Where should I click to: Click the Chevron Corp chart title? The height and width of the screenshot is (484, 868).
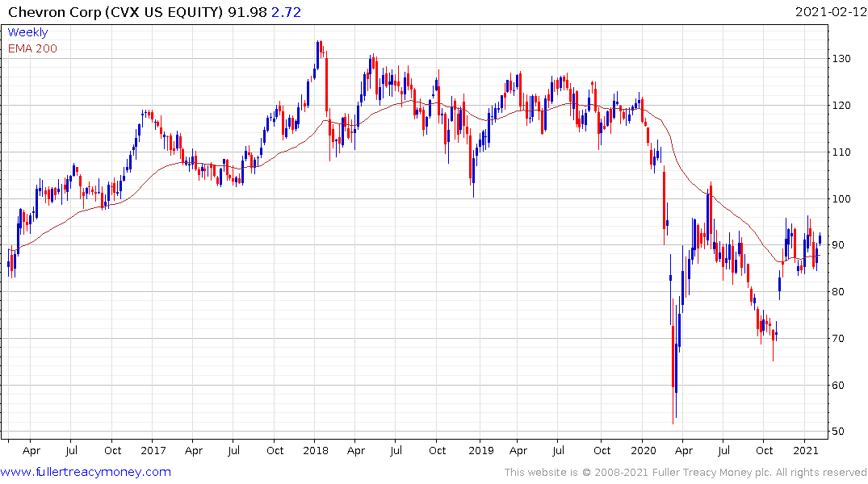click(x=115, y=12)
